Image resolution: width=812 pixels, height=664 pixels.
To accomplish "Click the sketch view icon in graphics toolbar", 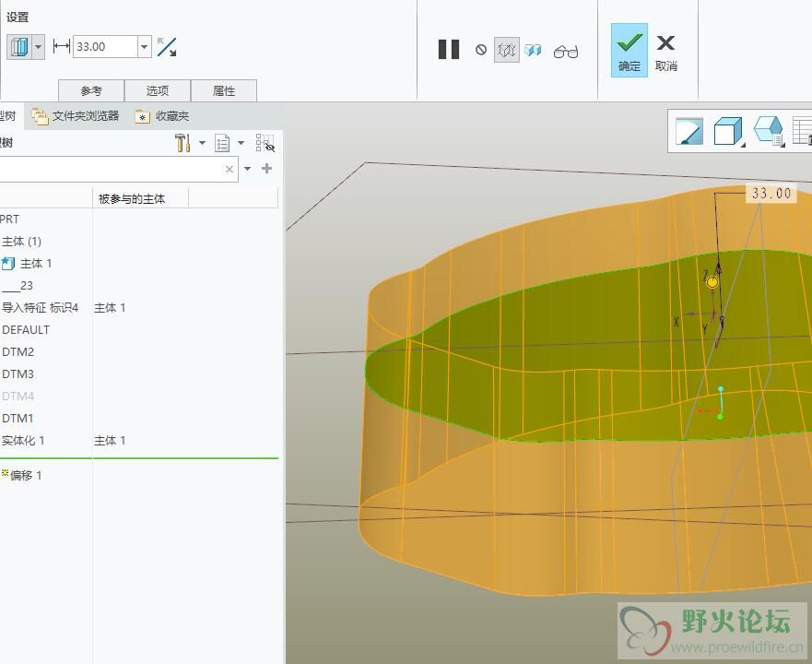I will [x=689, y=131].
